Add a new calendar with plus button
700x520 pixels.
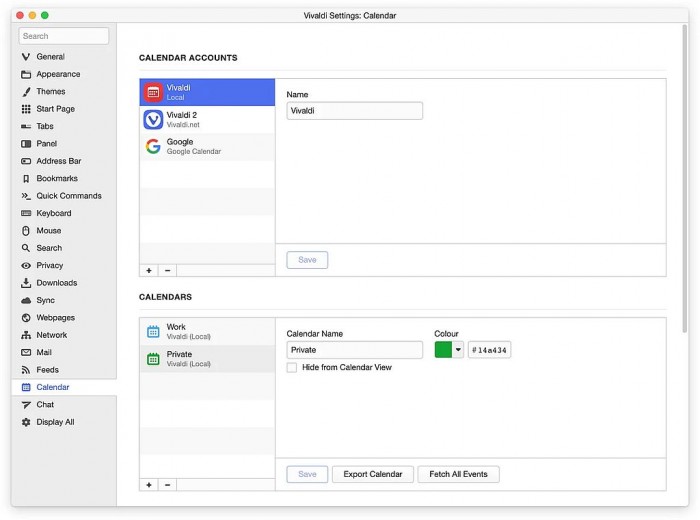click(149, 485)
